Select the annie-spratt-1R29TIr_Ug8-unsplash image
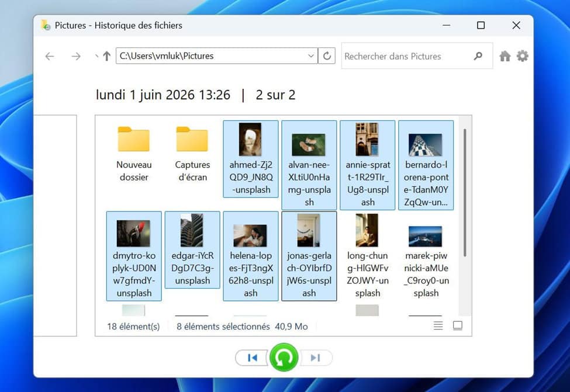The height and width of the screenshot is (392, 570). click(x=368, y=165)
